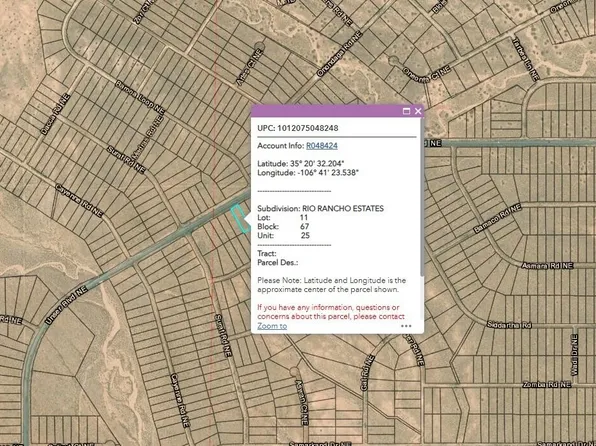
Task: Open the popup's three-dot more options menu
Action: pyautogui.click(x=406, y=326)
